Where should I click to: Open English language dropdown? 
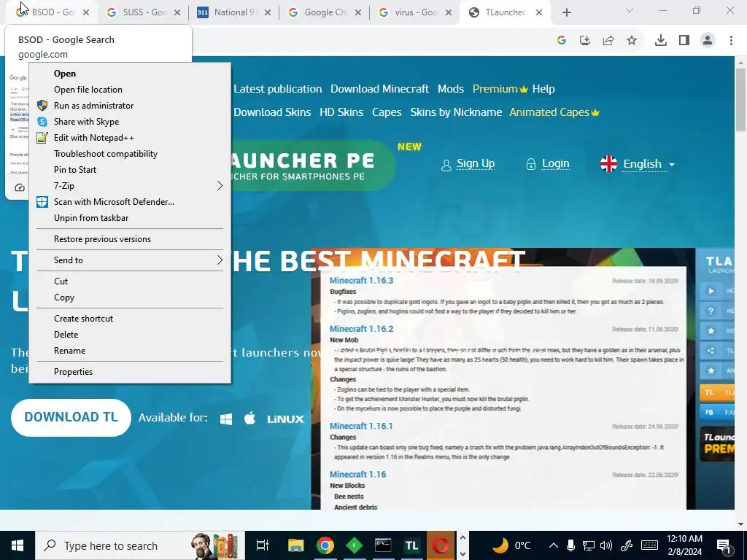point(638,164)
